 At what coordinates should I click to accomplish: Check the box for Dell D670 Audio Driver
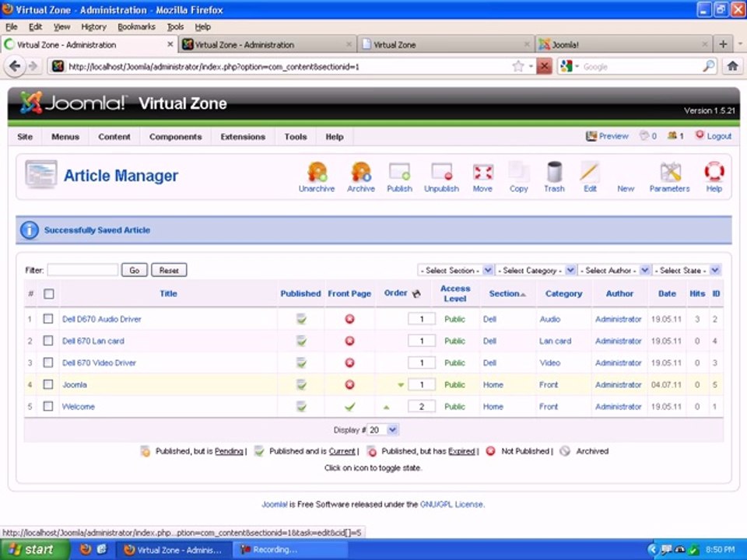[48, 319]
